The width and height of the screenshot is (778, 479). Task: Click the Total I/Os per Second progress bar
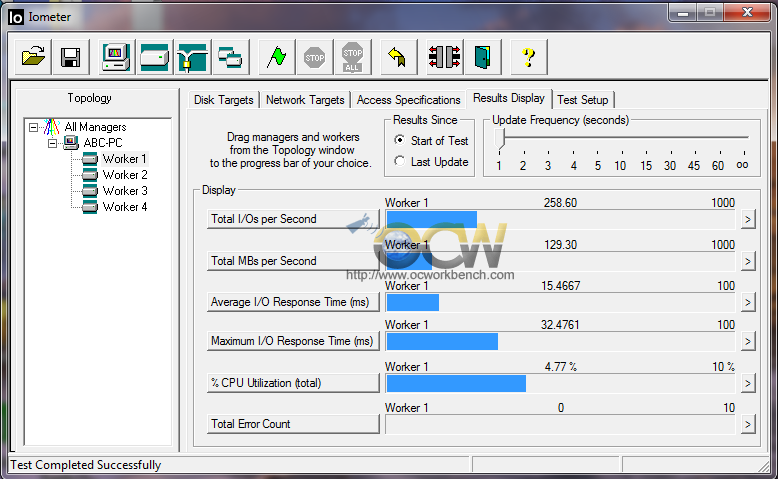[x=560, y=220]
